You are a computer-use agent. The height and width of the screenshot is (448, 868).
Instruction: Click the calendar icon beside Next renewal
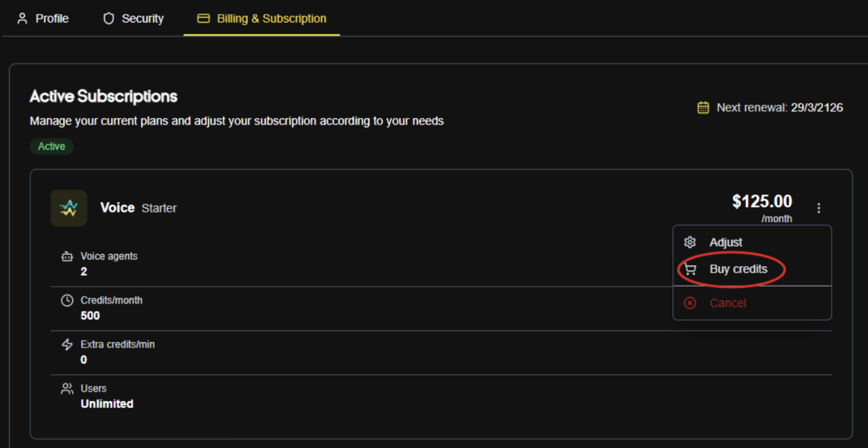pyautogui.click(x=703, y=108)
